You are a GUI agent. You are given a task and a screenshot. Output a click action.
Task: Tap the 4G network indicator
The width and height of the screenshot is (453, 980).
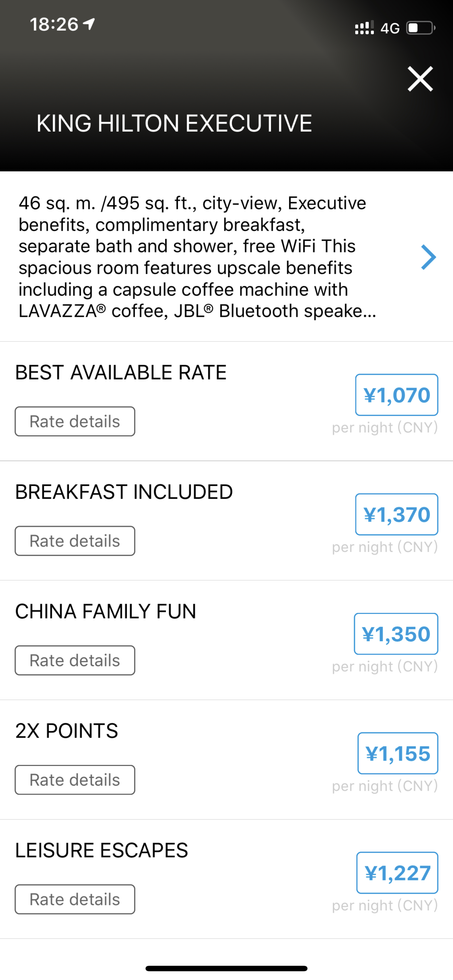click(x=390, y=28)
